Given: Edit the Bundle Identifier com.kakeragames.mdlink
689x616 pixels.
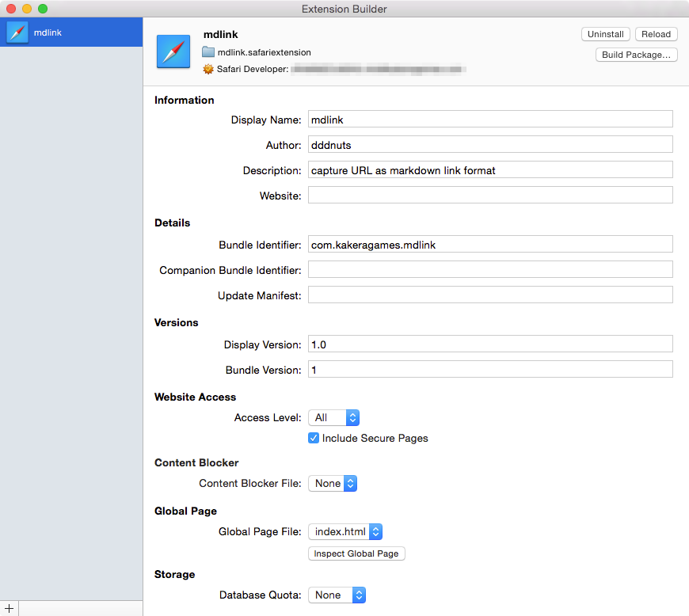Looking at the screenshot, I should click(489, 244).
